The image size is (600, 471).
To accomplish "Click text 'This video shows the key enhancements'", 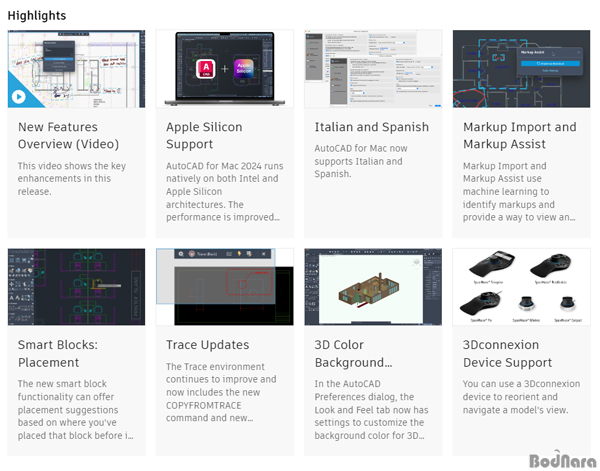I will tap(72, 172).
